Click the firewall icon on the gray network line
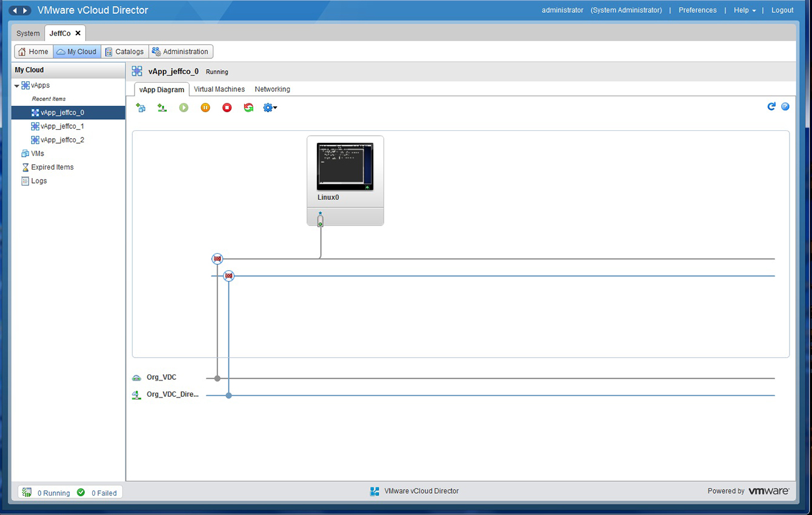 click(218, 259)
